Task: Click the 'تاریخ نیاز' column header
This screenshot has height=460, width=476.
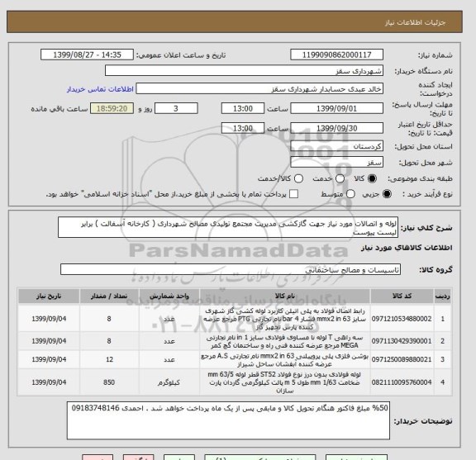Action: (49, 296)
